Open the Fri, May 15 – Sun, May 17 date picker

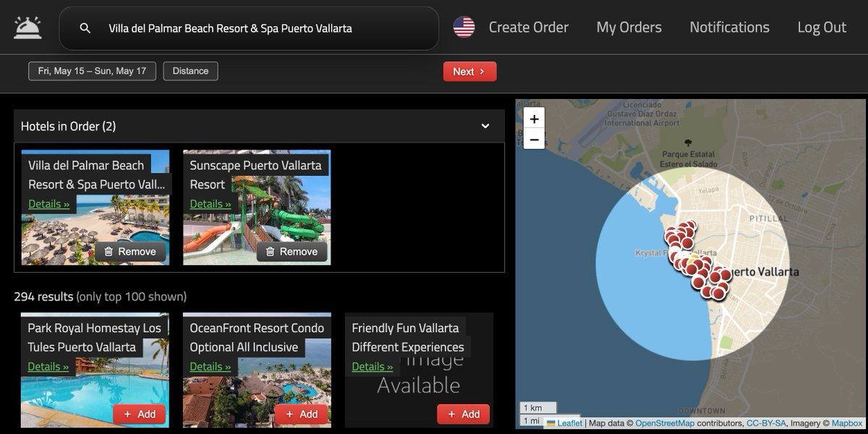tap(92, 71)
